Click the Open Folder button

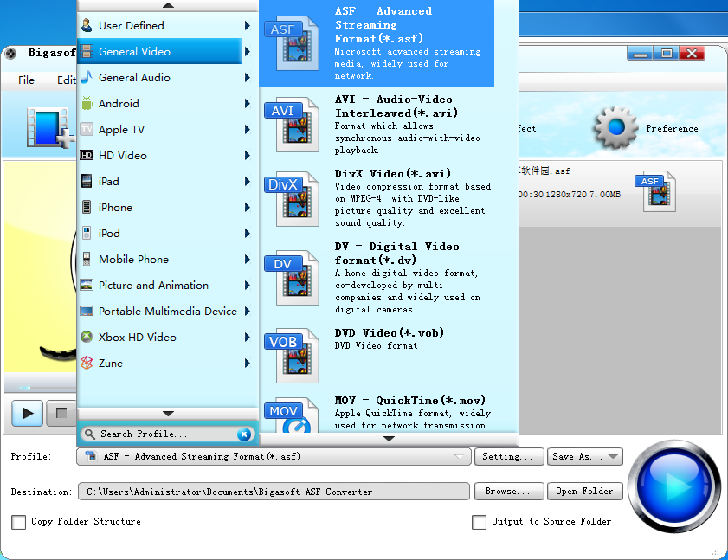[x=585, y=492]
